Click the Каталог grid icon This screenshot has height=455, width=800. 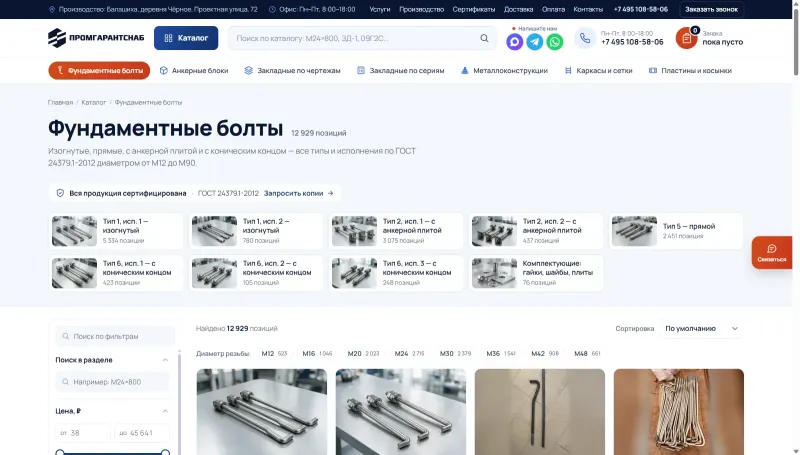[168, 38]
